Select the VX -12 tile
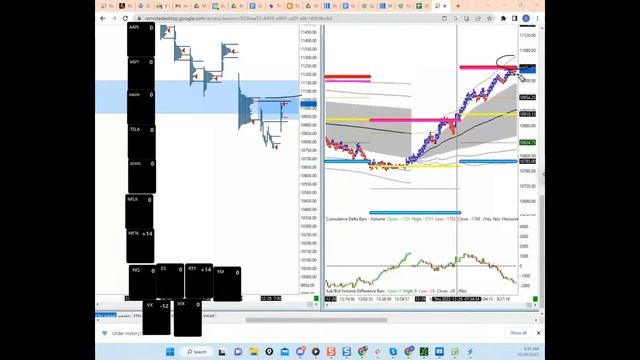Screen dimensions: 640x360 156,318
